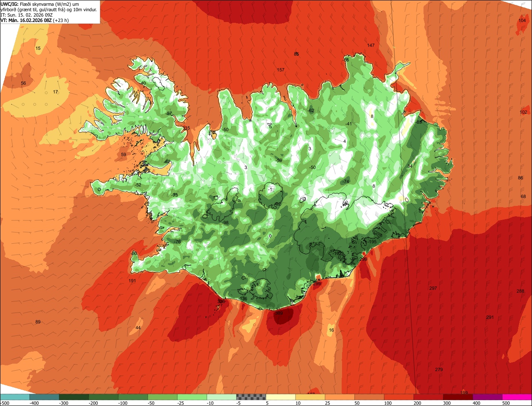532x406 pixels.
Task: Pick the orange 50 to 100 legend swatch
Action: pos(369,397)
